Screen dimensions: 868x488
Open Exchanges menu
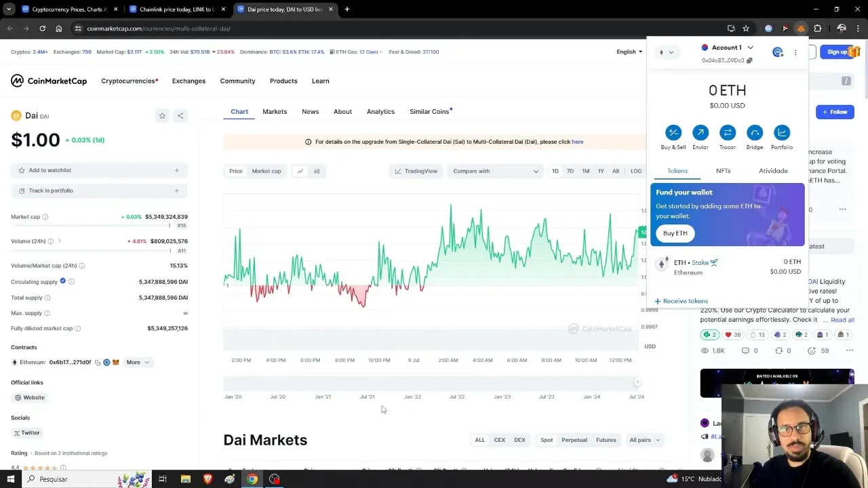[x=189, y=81]
